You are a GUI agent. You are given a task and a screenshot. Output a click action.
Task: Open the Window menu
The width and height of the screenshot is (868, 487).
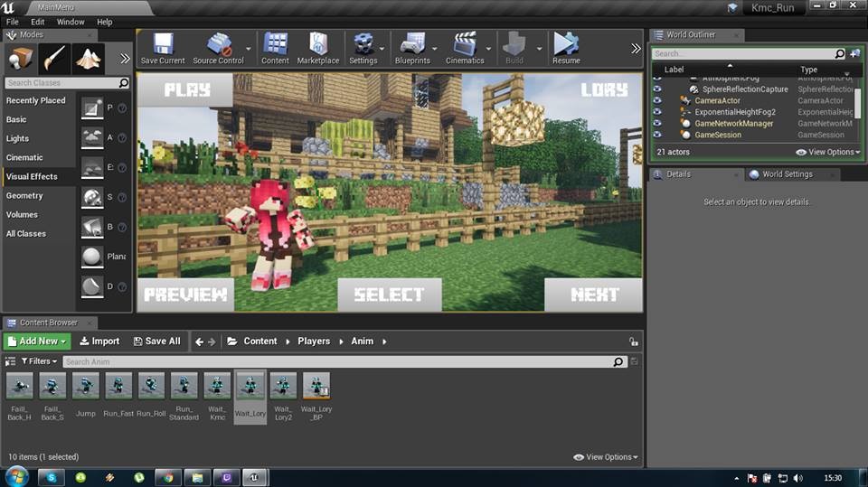pos(71,22)
